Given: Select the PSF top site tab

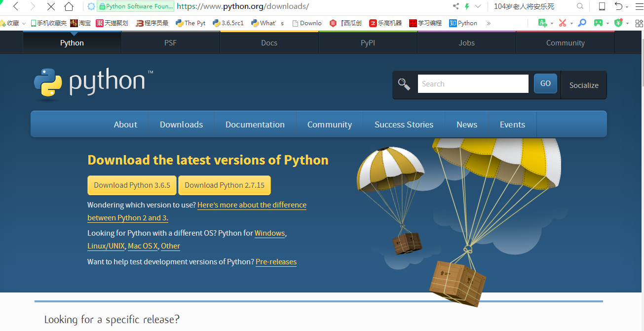Looking at the screenshot, I should [170, 42].
